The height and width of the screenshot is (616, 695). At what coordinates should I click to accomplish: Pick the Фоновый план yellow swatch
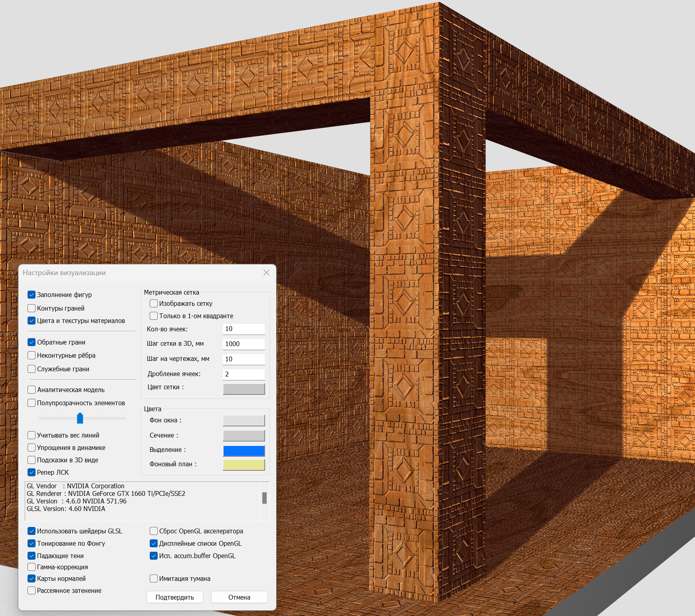(244, 465)
